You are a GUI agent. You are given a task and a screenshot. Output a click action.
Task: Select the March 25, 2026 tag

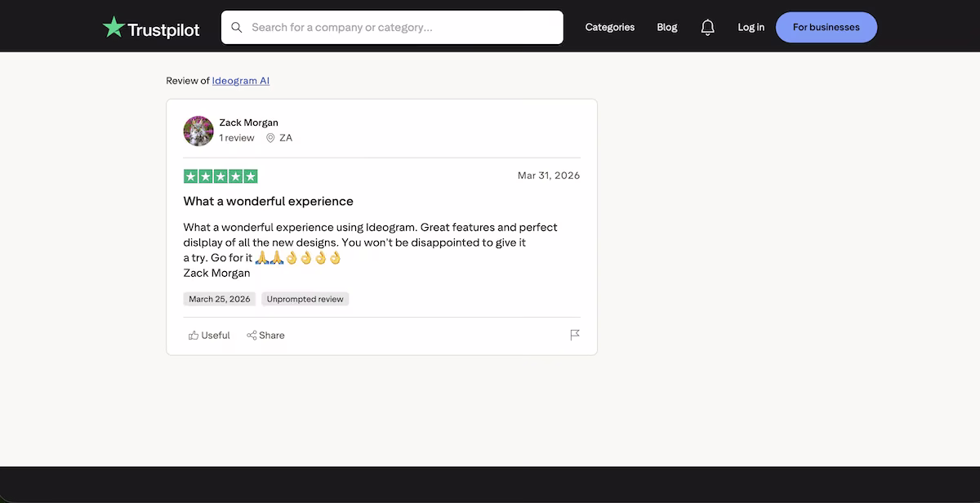[x=220, y=300]
